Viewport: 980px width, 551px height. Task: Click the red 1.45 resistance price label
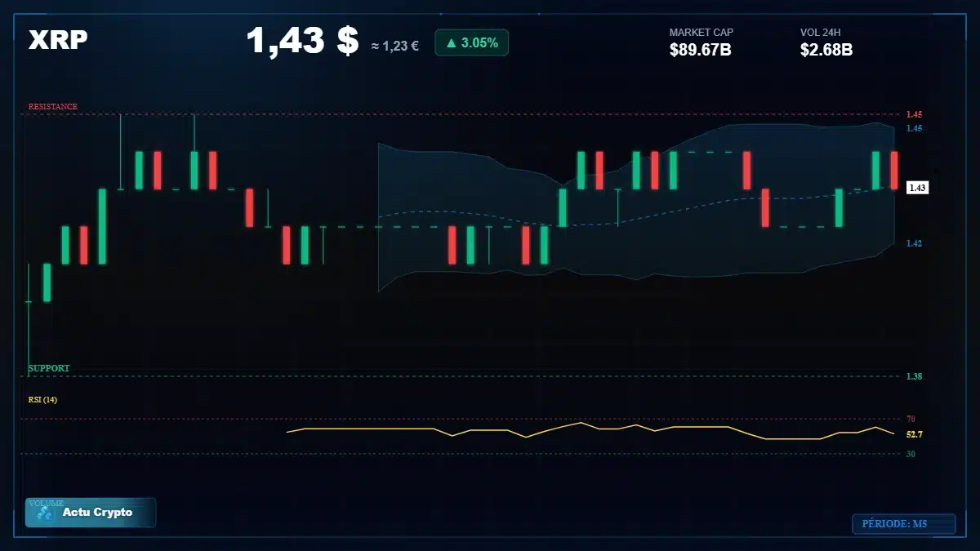point(914,114)
